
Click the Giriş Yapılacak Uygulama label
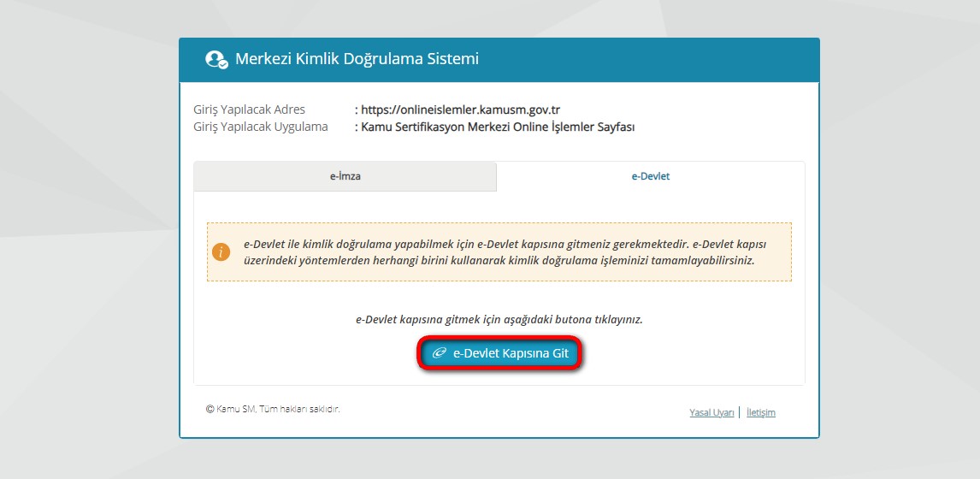click(261, 127)
